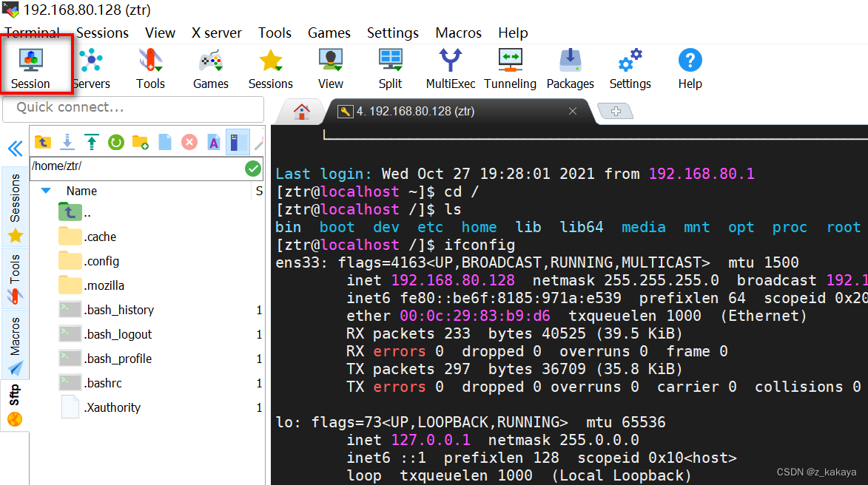The image size is (868, 485).
Task: Create a new remote folder
Action: click(x=141, y=142)
